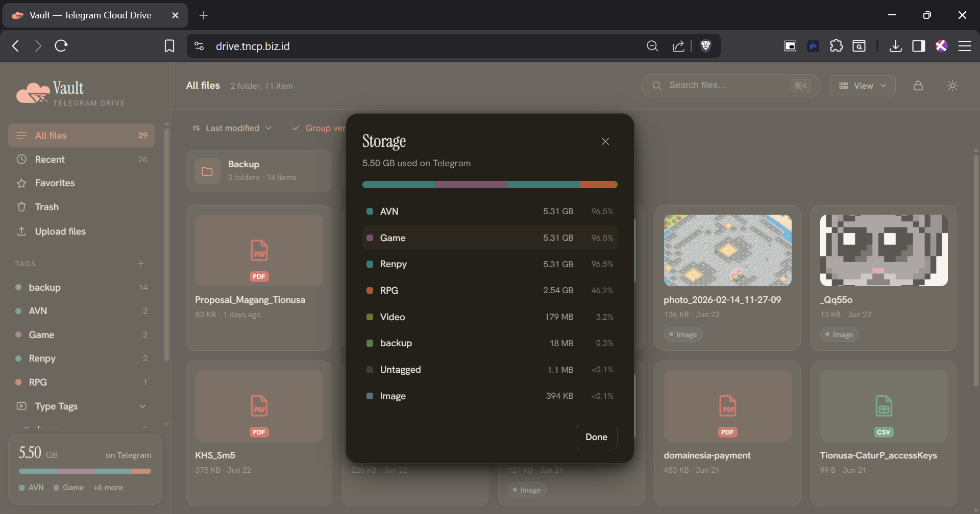Click the storage usage bar in dialog
The width and height of the screenshot is (980, 514).
[x=489, y=185]
